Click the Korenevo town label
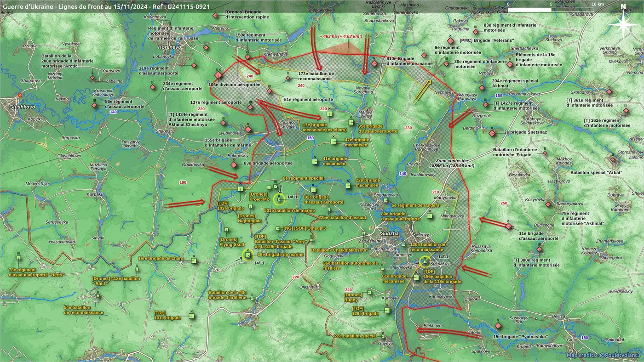This screenshot has height=362, width=644. [x=170, y=47]
